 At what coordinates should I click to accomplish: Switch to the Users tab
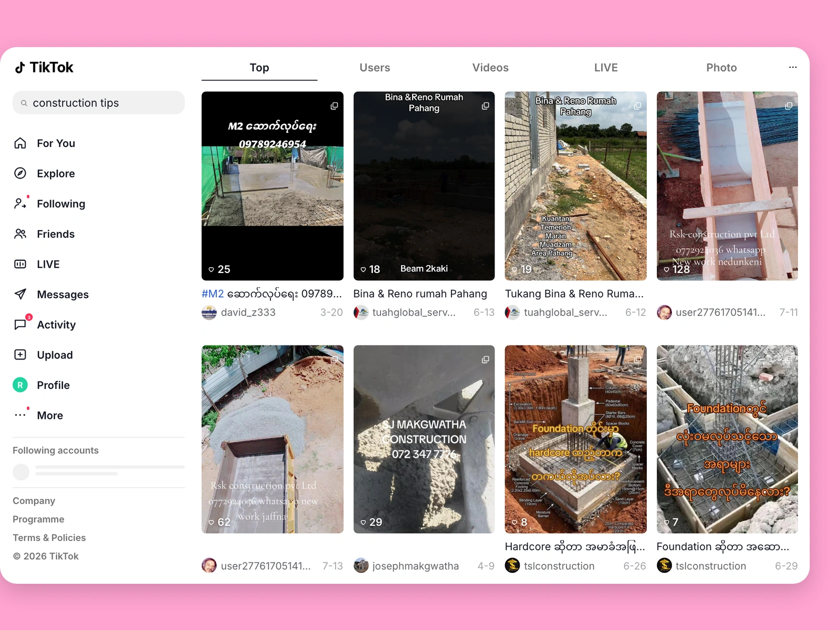click(375, 68)
